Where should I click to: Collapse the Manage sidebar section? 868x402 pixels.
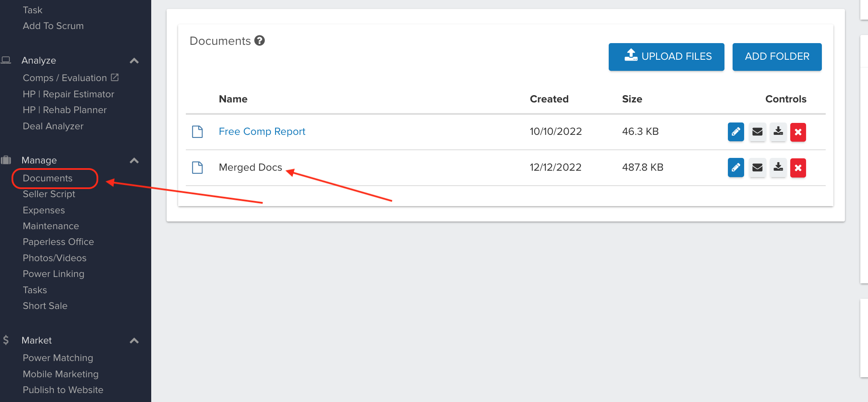(134, 160)
